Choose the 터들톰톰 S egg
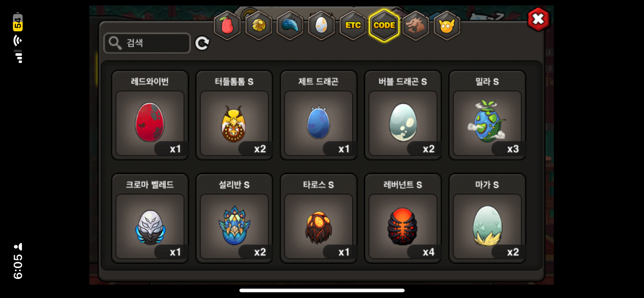This screenshot has height=298, width=644. pyautogui.click(x=234, y=115)
